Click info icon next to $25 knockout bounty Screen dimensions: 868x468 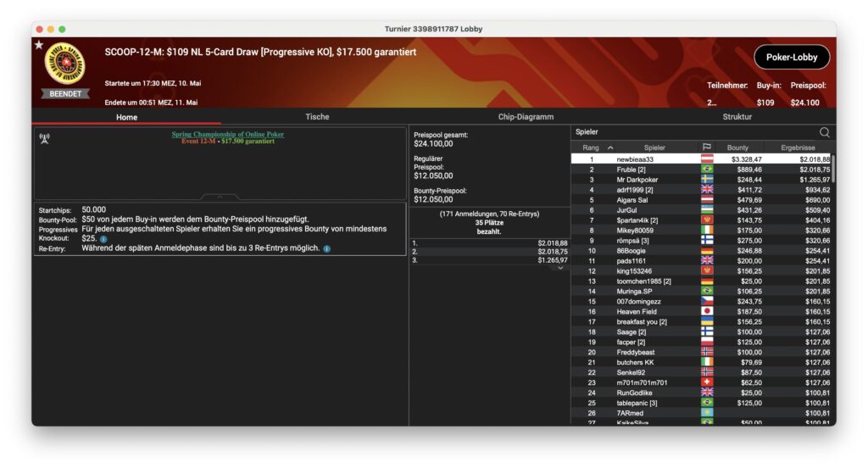[x=103, y=239]
